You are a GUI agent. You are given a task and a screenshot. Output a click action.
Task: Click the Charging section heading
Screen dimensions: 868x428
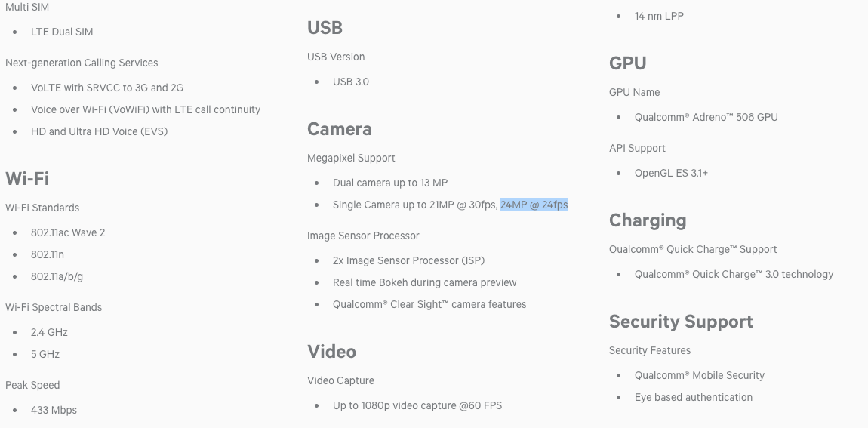(648, 220)
